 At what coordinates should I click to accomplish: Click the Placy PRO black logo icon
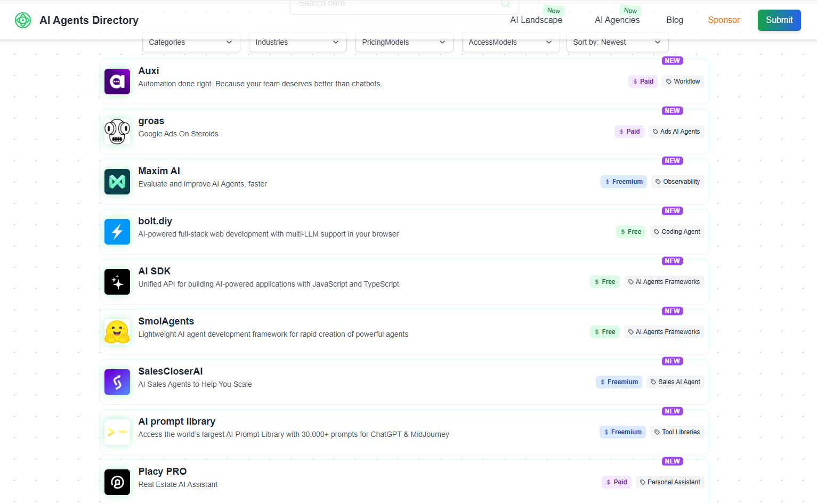point(117,482)
